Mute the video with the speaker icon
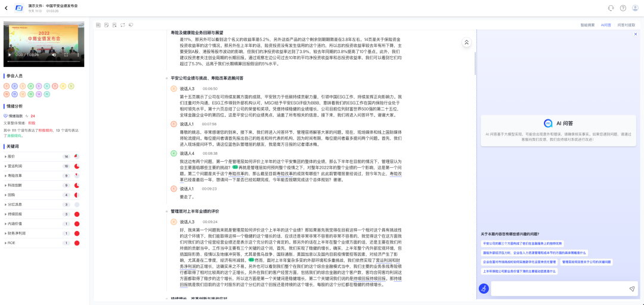Viewport: 644px width, 305px height. coord(54,55)
